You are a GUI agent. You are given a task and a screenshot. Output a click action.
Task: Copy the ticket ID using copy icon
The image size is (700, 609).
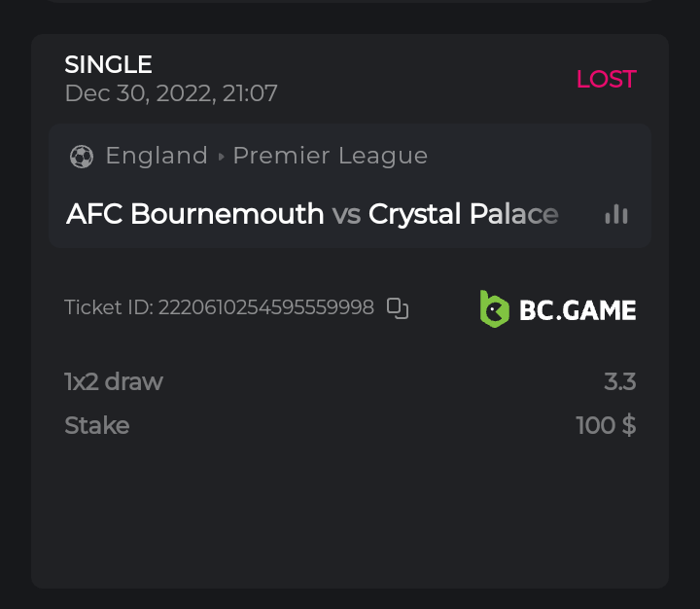398,308
